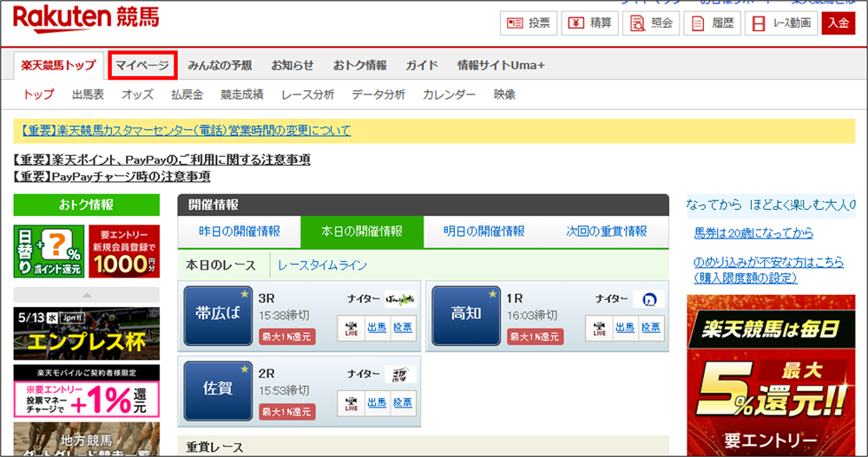
Task: Click the 帯広ば racecourse button
Action: [x=218, y=316]
